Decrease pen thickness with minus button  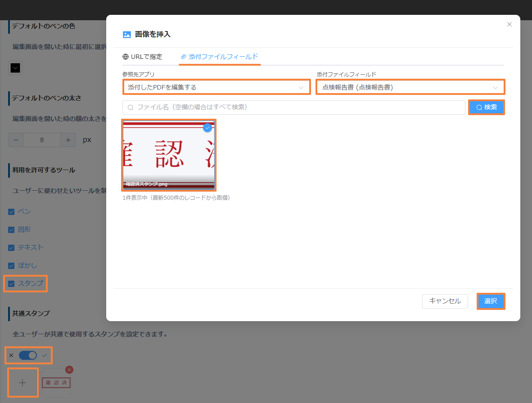point(16,140)
